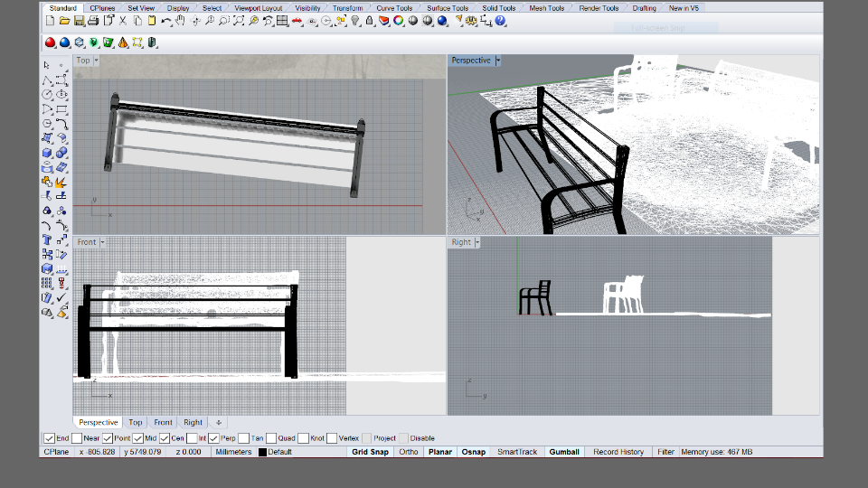
Task: Select the Pan view hand tool
Action: pos(181,21)
